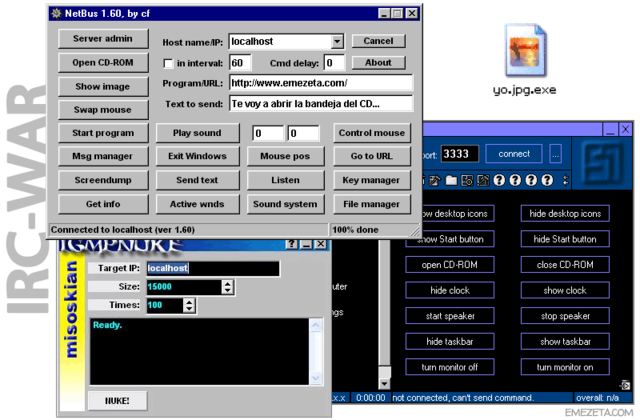Screen dimensions: 640x420
Task: Click the Target IP field in IGMPNuke
Action: click(213, 268)
